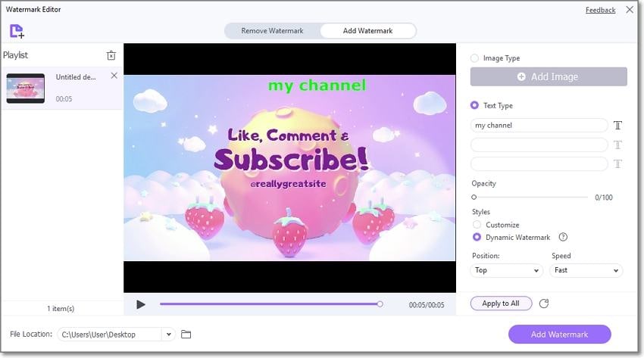Click the purple Add Watermark button

pyautogui.click(x=559, y=335)
